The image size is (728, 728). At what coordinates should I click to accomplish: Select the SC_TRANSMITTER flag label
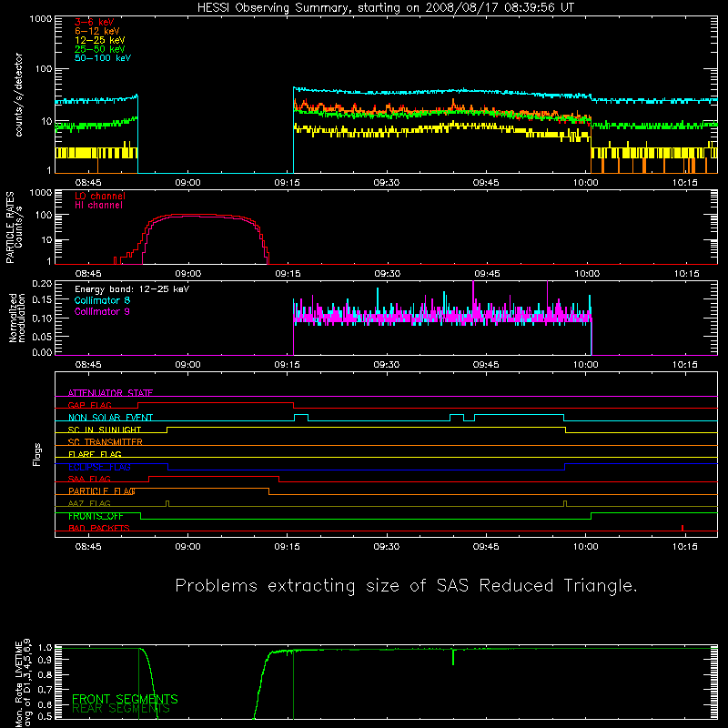click(106, 442)
